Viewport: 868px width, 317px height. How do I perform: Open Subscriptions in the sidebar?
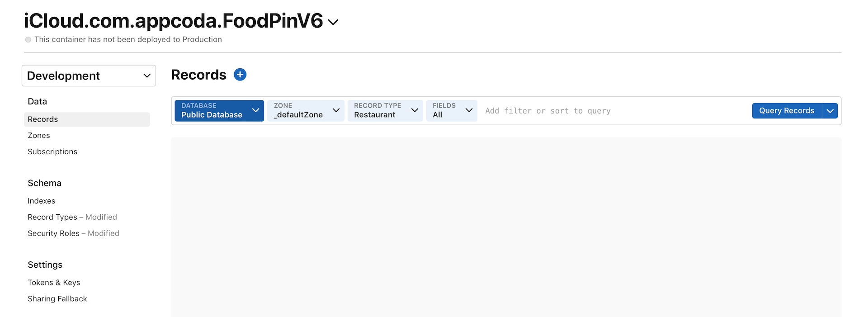point(52,152)
